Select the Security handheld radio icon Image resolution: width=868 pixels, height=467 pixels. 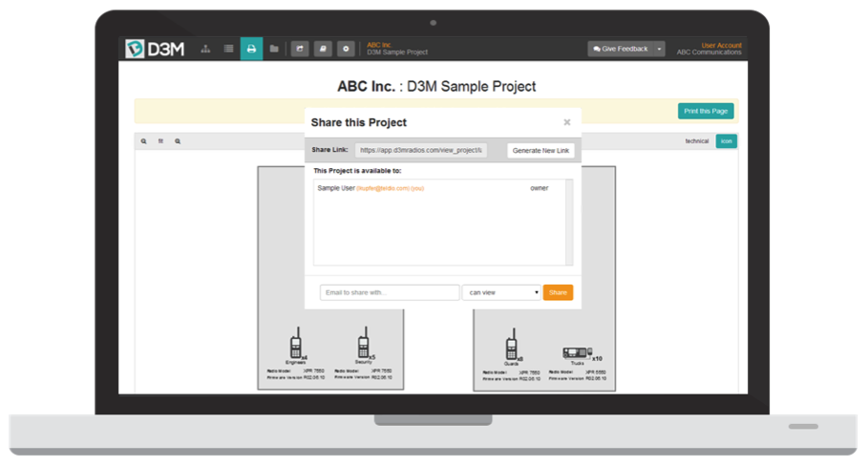(x=364, y=343)
